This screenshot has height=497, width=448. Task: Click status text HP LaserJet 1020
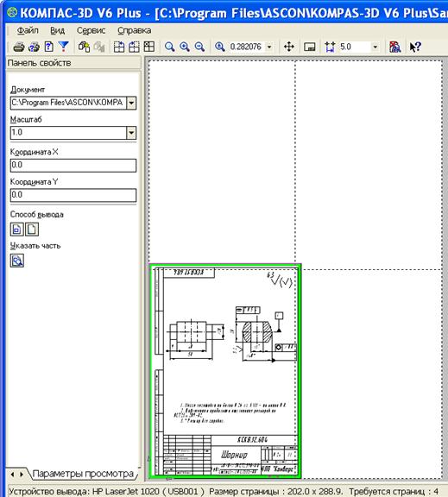click(x=127, y=491)
